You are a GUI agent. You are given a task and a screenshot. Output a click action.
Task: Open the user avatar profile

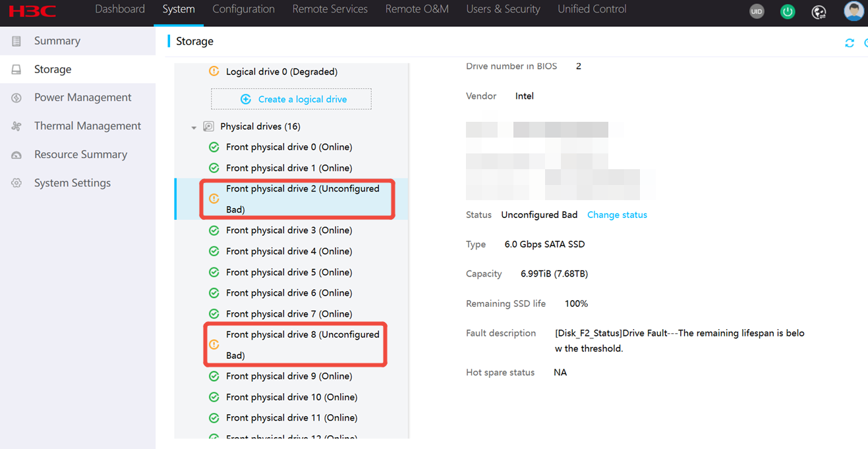[x=854, y=11]
